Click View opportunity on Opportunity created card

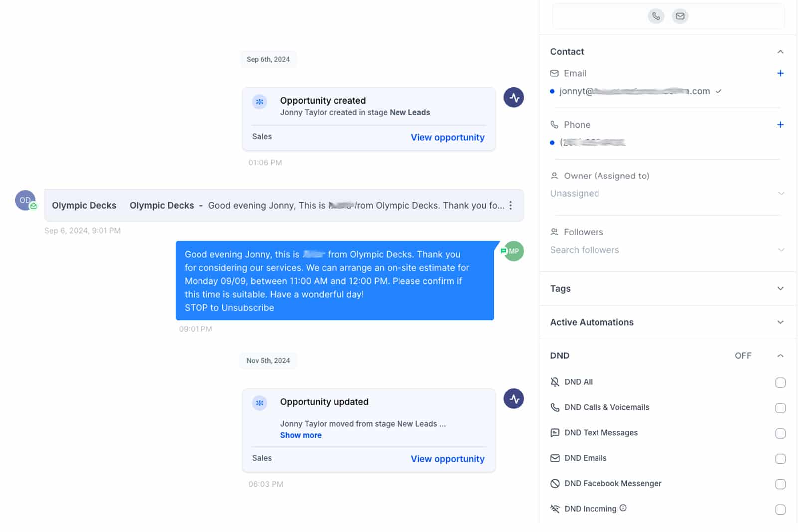[447, 137]
